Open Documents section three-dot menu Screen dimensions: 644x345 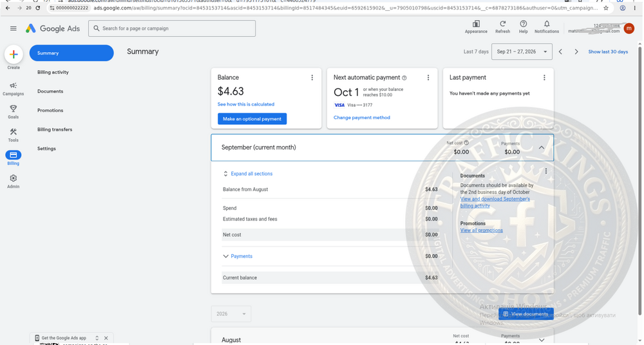[546, 171]
